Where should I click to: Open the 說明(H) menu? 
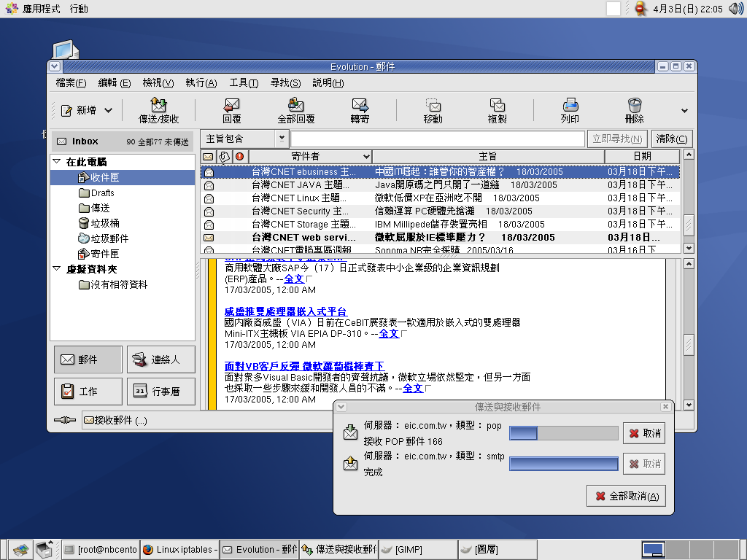click(x=328, y=83)
